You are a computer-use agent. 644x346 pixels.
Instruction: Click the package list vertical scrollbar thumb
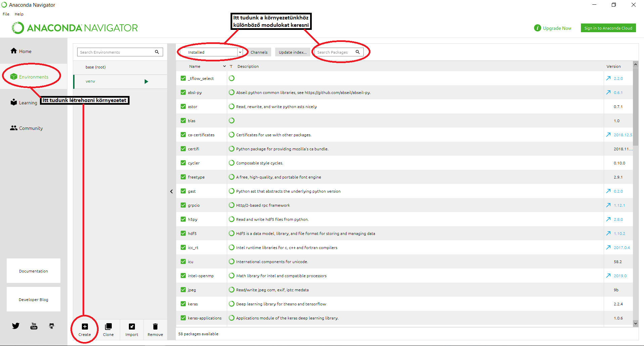(635, 107)
